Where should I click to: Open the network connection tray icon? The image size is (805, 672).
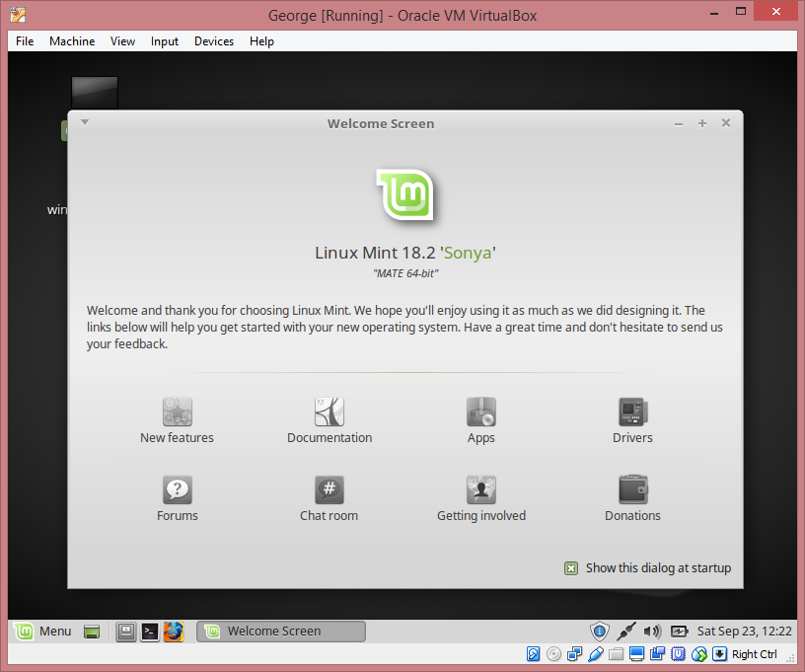[x=625, y=631]
